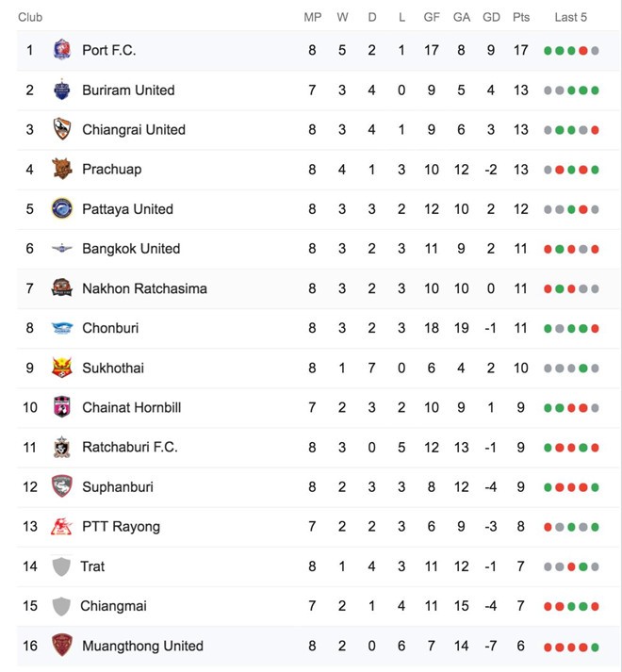Open the Chonburi team page

coord(111,328)
